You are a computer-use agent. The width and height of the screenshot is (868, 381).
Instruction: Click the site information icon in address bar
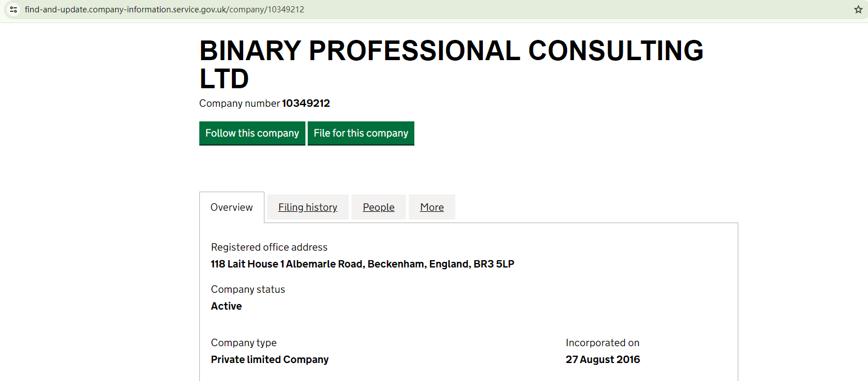(x=13, y=10)
